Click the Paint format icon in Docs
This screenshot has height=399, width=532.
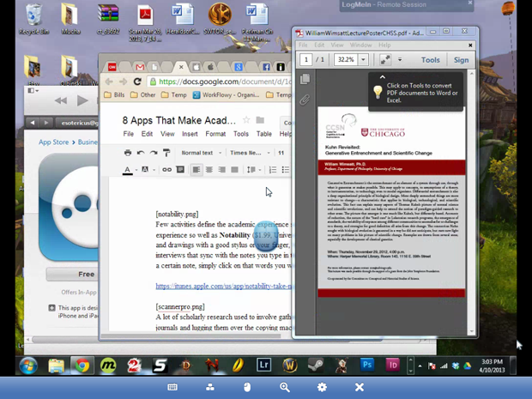(166, 153)
